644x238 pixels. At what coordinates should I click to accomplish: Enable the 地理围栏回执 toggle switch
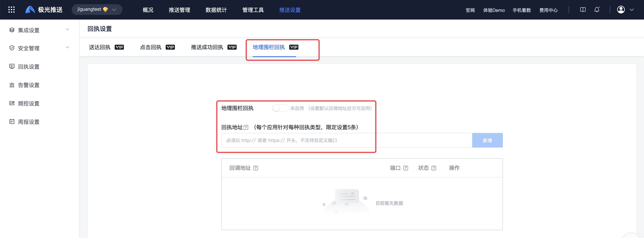(x=280, y=108)
